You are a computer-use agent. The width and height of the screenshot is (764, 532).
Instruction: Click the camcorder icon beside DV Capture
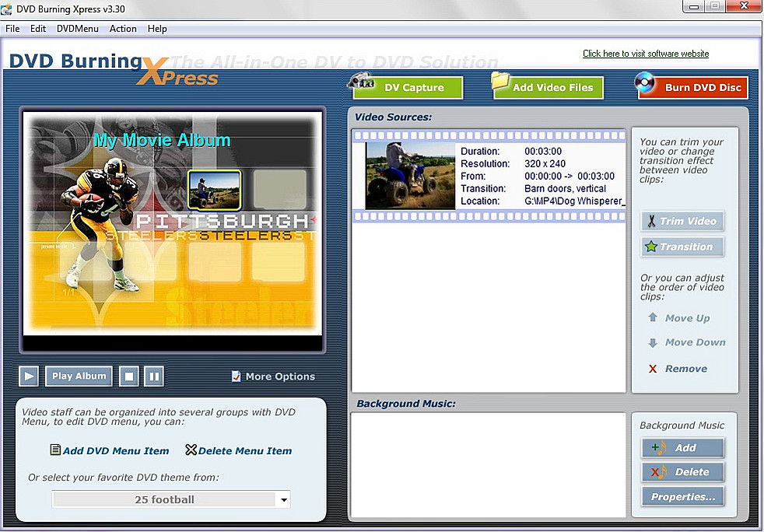coord(360,81)
